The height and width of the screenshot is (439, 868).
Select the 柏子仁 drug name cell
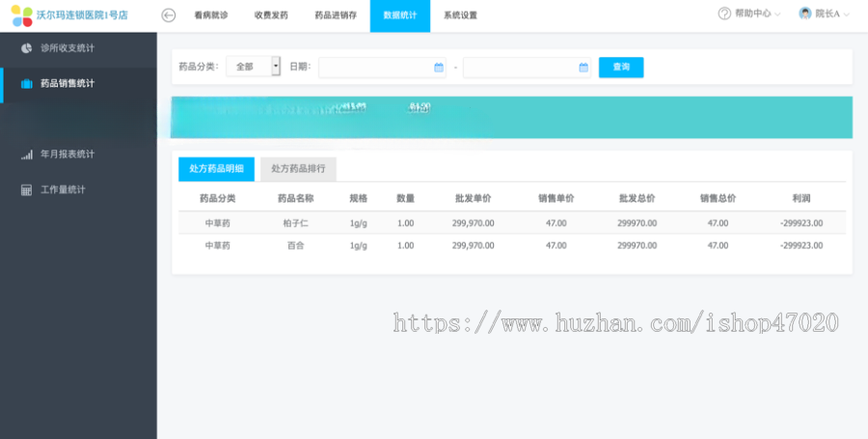(296, 223)
